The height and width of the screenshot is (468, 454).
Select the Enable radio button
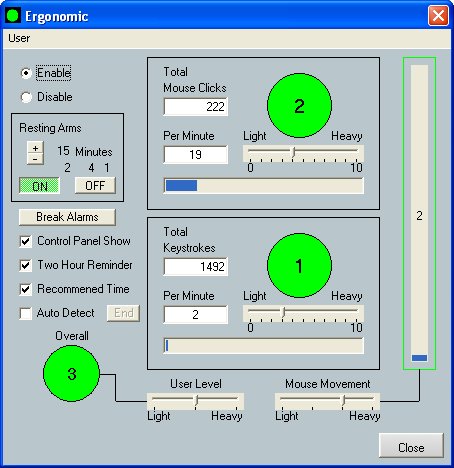(x=26, y=73)
